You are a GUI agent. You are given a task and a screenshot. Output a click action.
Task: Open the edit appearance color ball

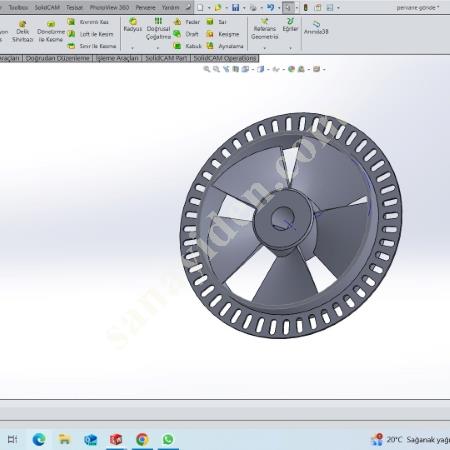tap(291, 69)
